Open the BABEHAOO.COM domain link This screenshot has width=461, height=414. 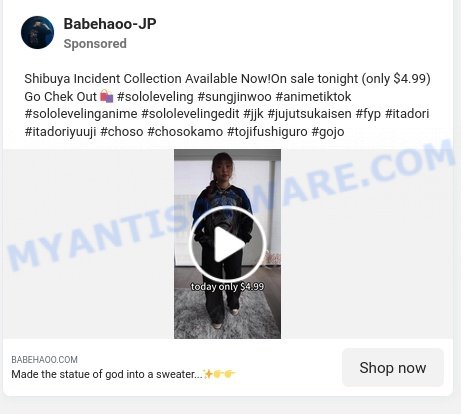[x=44, y=360]
